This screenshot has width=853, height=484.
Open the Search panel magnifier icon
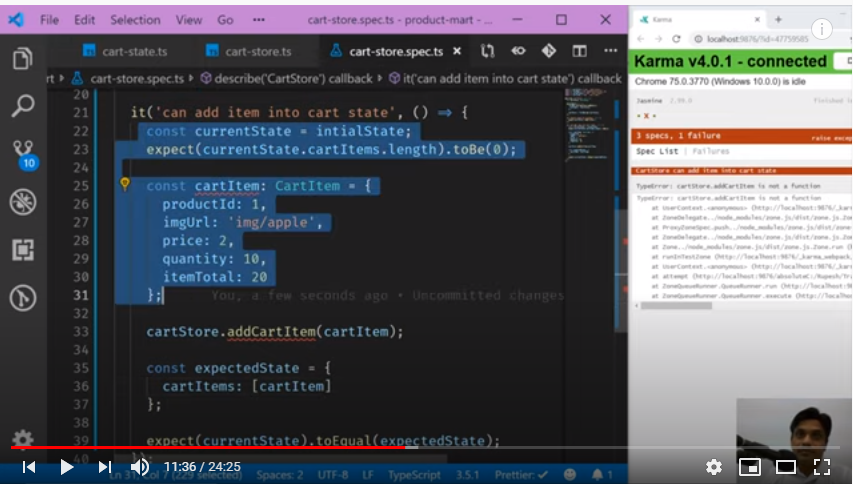(x=22, y=106)
